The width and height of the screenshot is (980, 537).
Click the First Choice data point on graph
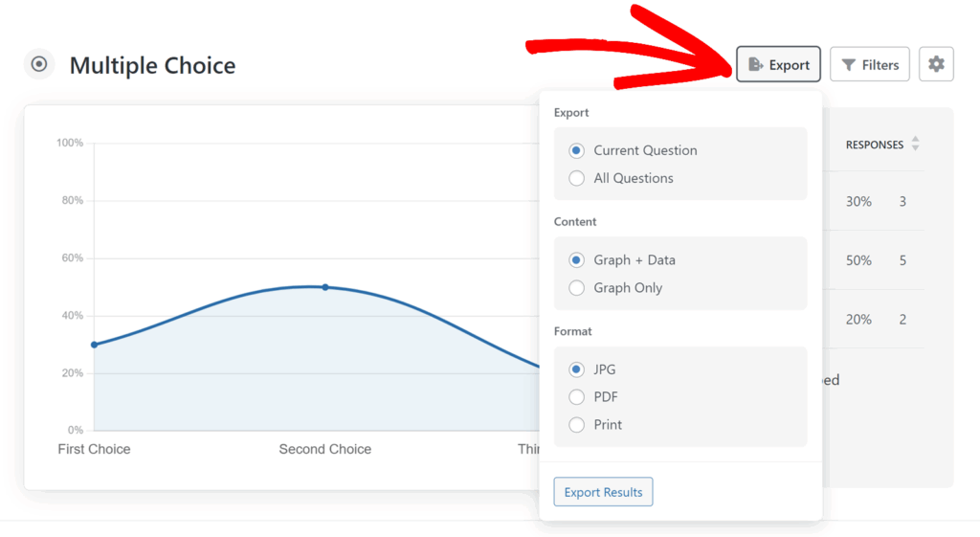pyautogui.click(x=94, y=345)
